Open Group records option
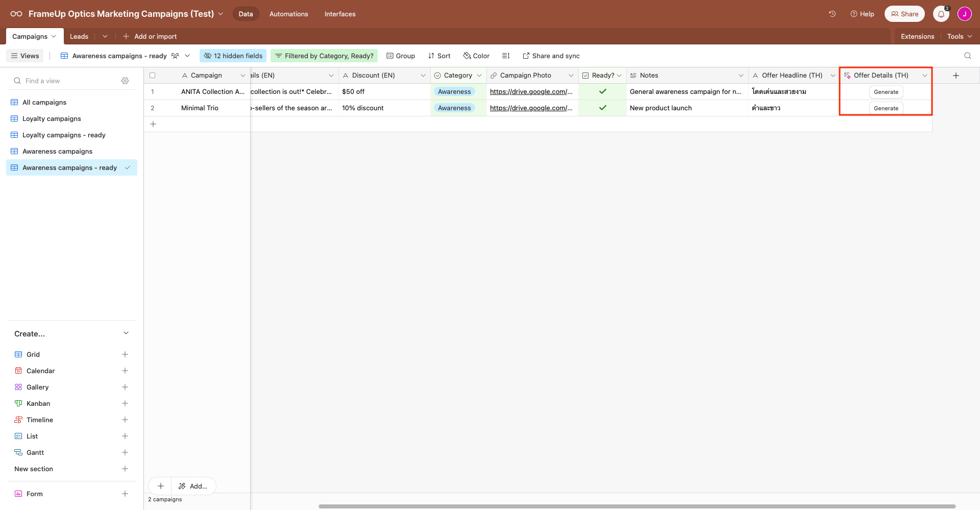This screenshot has height=510, width=980. point(401,56)
